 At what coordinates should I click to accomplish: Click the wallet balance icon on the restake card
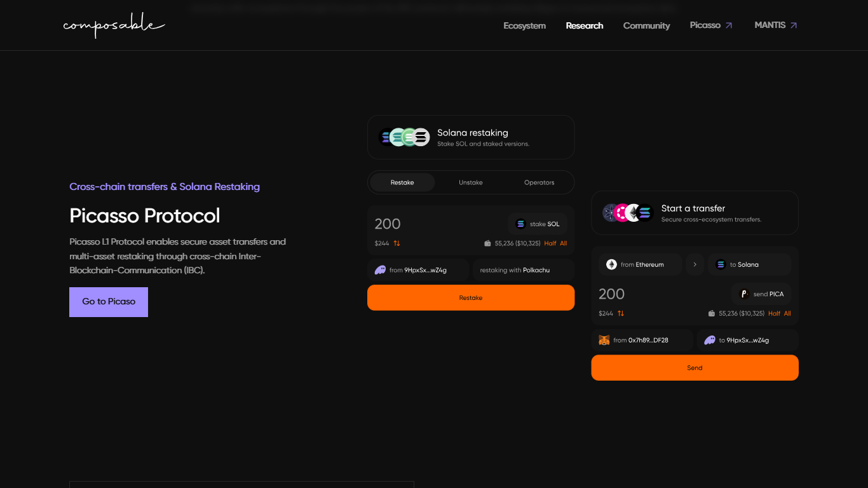point(487,243)
